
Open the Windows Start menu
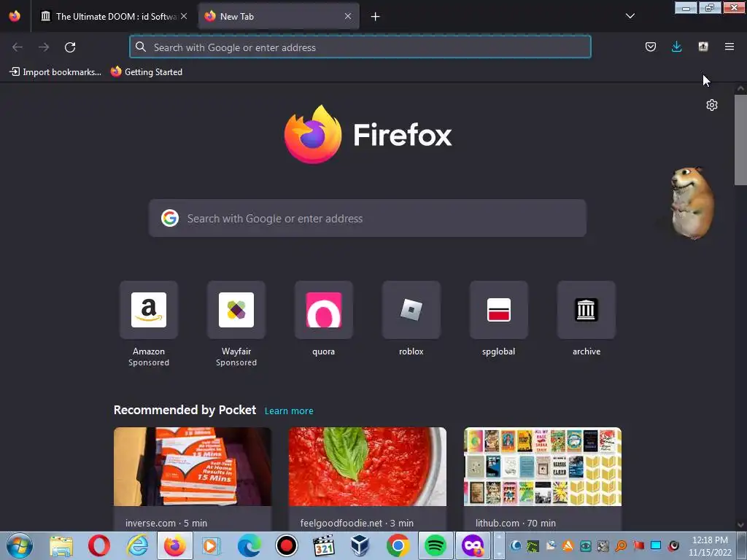click(19, 545)
